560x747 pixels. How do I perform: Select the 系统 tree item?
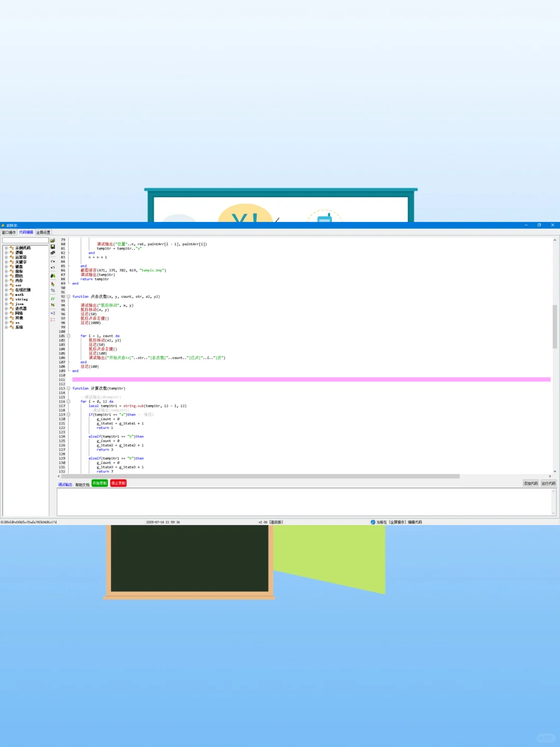coord(19,327)
